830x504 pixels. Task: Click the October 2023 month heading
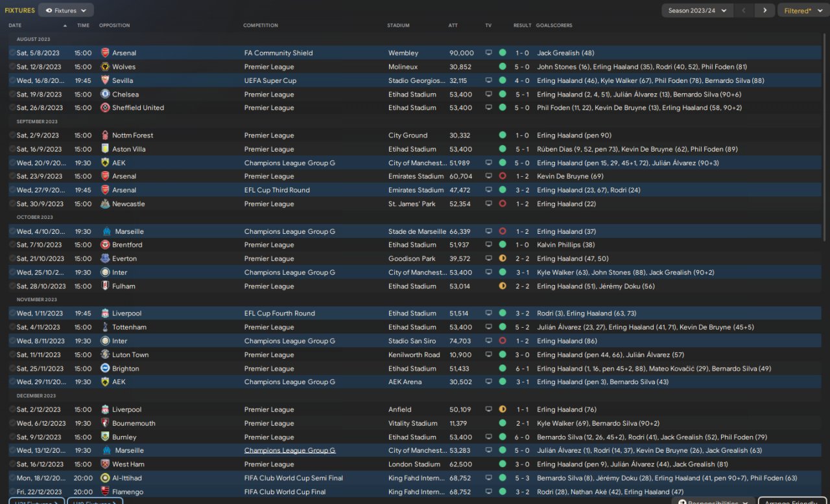click(35, 217)
